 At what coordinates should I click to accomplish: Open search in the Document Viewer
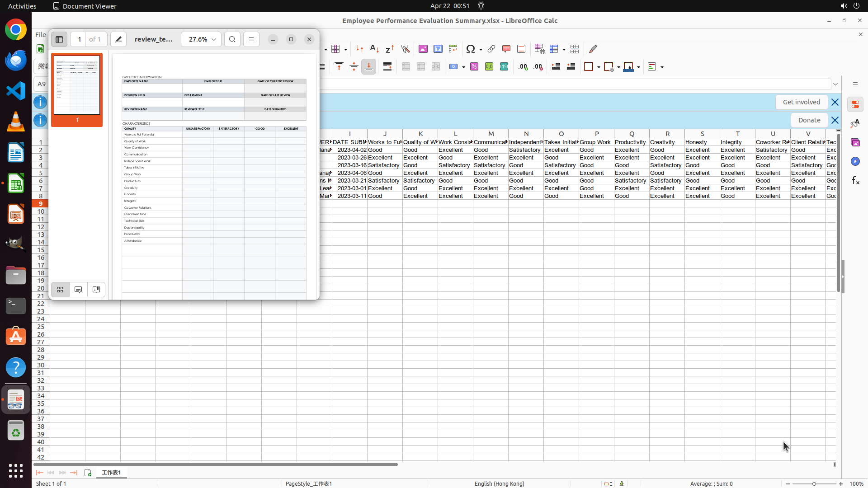[232, 39]
